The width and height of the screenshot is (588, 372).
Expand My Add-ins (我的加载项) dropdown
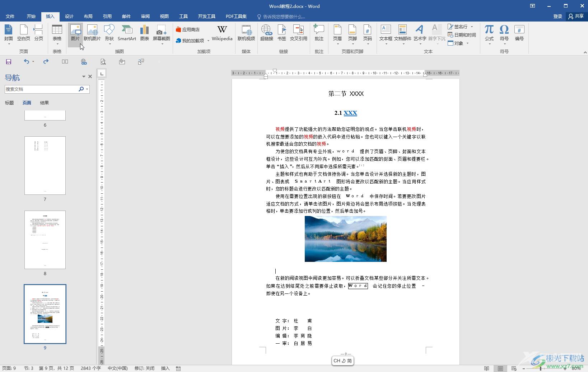point(208,41)
